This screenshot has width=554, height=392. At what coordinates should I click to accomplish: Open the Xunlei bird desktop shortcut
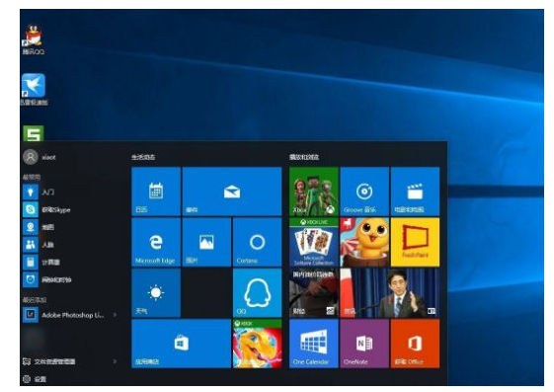(34, 89)
